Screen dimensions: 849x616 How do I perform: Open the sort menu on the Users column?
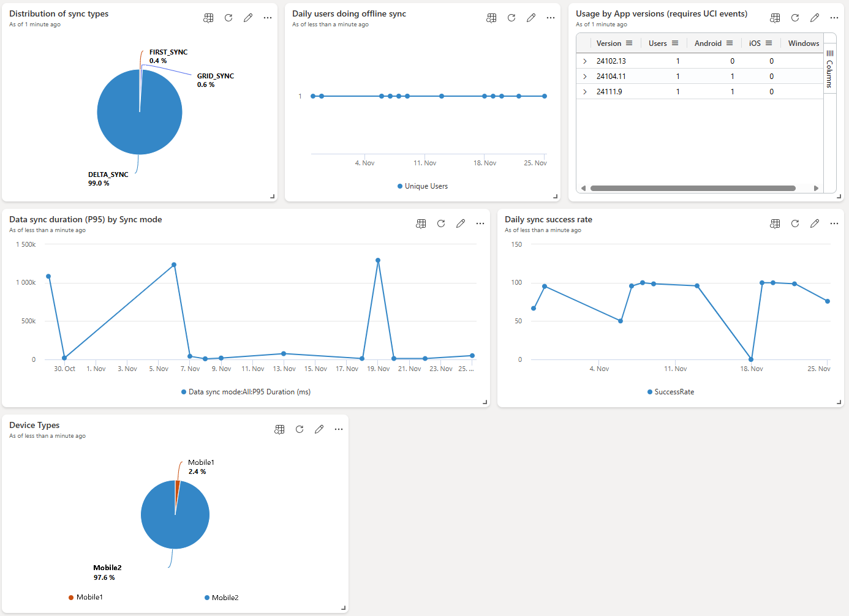[x=676, y=43]
